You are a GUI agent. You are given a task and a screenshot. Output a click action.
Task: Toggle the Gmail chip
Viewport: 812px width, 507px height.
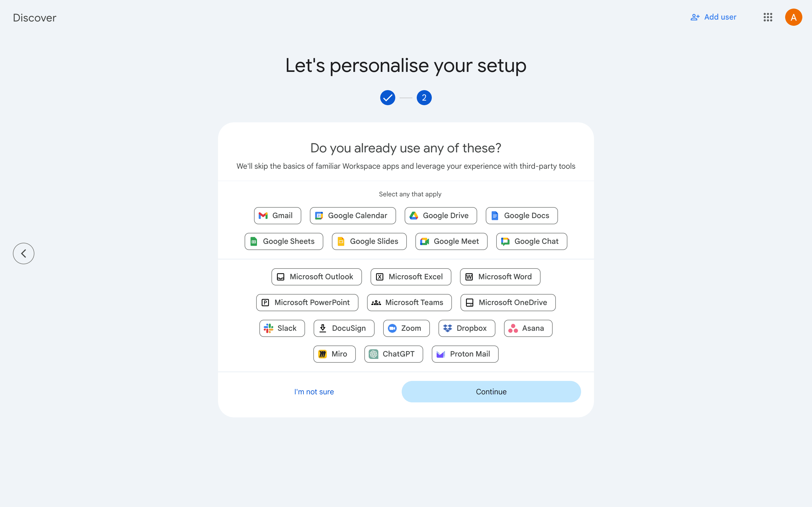tap(277, 216)
